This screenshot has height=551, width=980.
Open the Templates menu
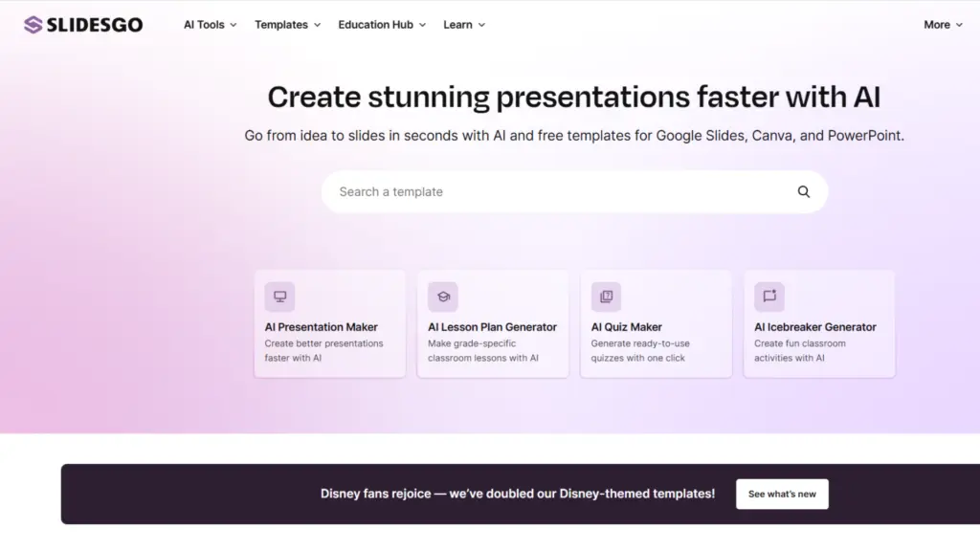(x=287, y=25)
